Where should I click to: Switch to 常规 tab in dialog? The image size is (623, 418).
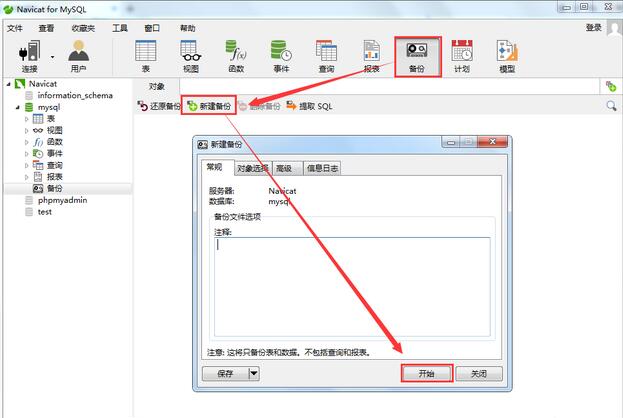pos(217,167)
